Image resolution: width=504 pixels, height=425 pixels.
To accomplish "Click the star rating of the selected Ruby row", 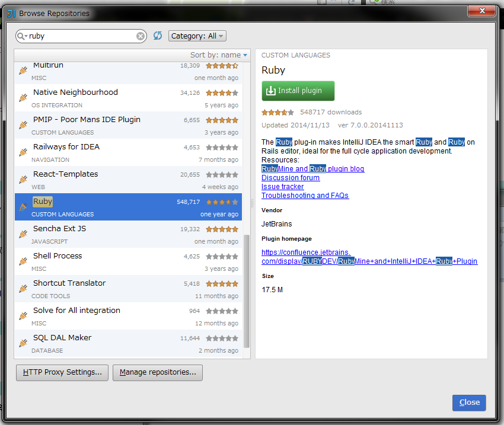I will coord(222,202).
